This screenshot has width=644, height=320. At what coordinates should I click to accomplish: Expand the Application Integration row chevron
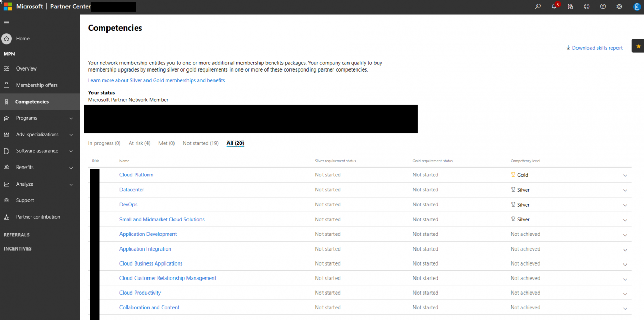tap(625, 249)
